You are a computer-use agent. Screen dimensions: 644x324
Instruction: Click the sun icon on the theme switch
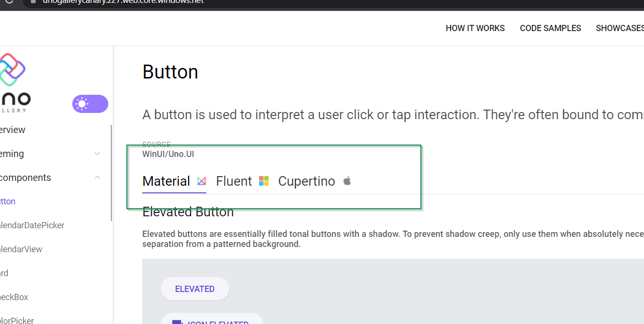[x=81, y=103]
